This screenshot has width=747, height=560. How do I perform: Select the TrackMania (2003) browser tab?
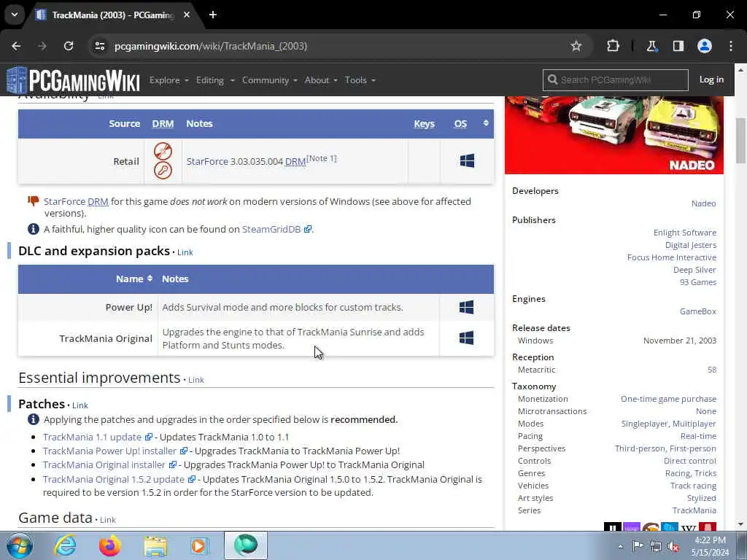click(x=115, y=15)
